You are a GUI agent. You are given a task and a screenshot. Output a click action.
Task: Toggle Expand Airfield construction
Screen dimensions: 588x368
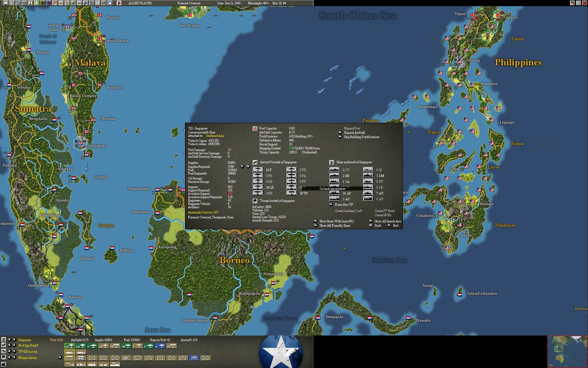[354, 132]
